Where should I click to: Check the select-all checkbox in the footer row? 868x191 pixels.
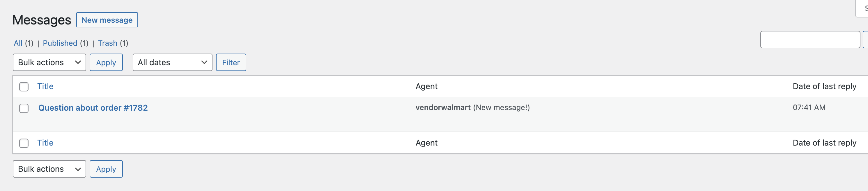[24, 143]
